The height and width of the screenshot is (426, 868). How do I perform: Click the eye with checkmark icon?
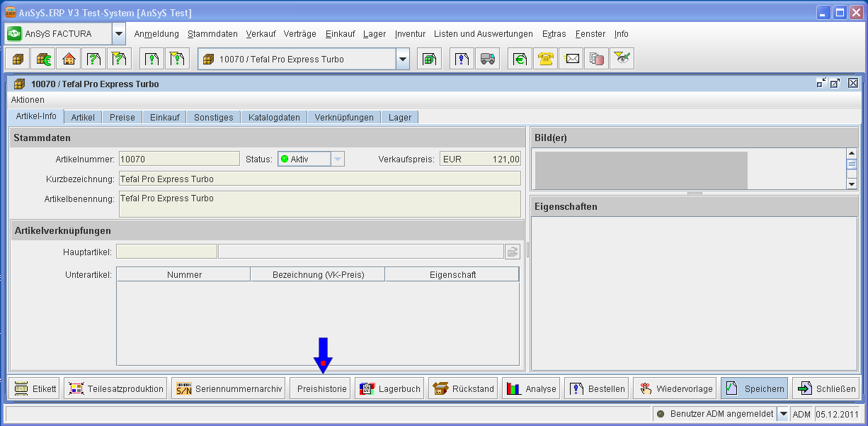[622, 60]
